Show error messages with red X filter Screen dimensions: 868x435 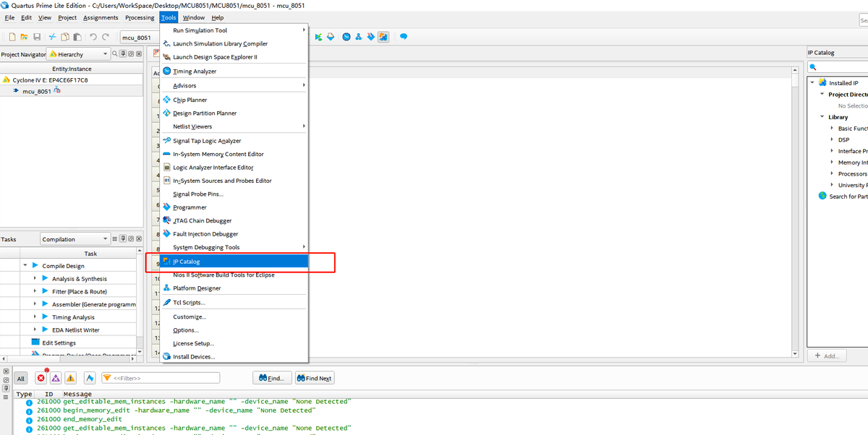[x=41, y=378]
